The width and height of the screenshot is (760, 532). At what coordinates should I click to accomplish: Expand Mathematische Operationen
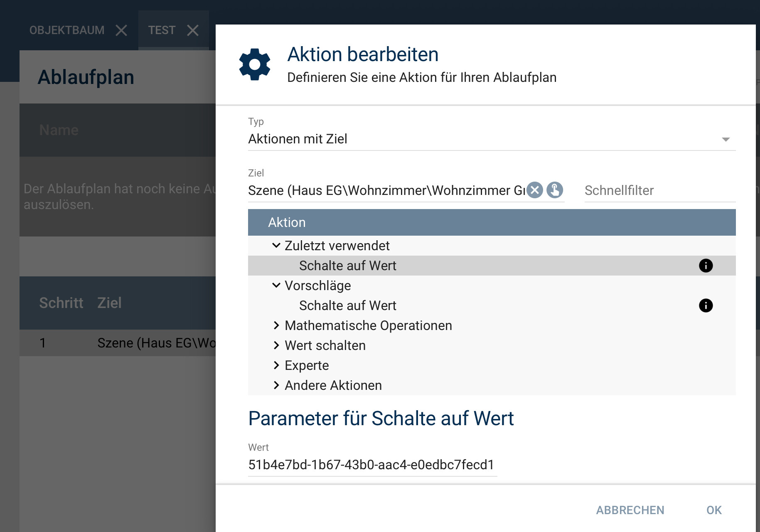[276, 325]
